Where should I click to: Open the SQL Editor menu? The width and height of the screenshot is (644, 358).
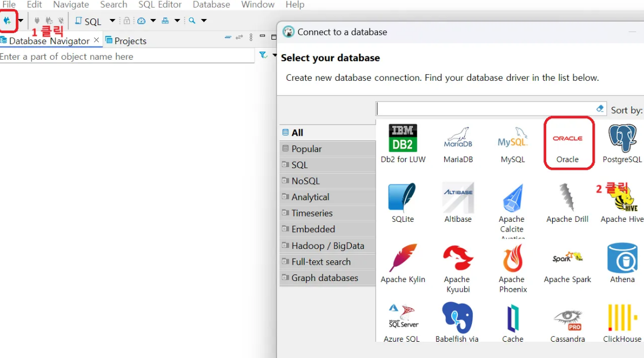coord(160,4)
